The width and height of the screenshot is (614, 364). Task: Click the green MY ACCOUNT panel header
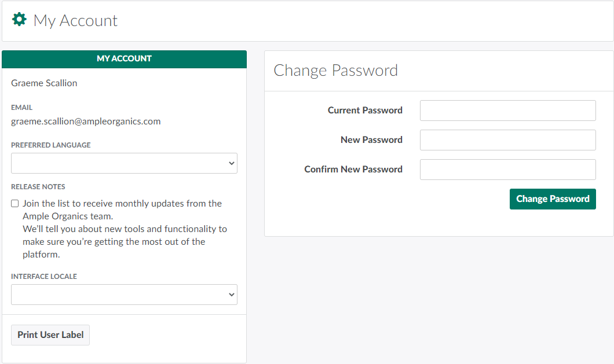pyautogui.click(x=124, y=59)
